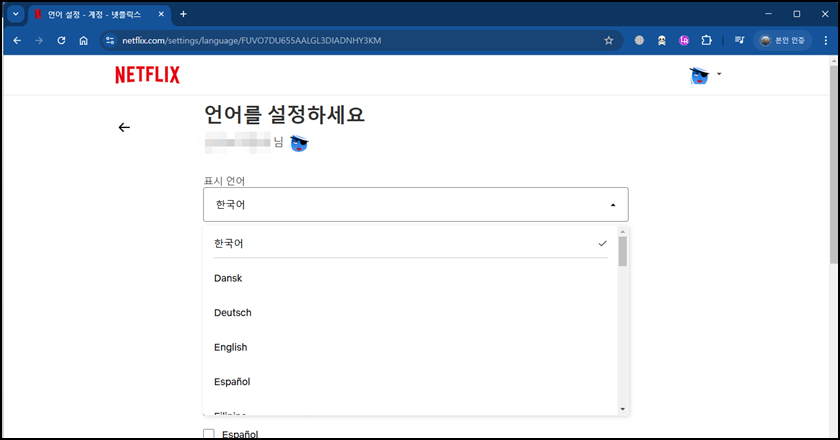Open the tab search dropdown arrow
The width and height of the screenshot is (840, 440).
point(16,14)
